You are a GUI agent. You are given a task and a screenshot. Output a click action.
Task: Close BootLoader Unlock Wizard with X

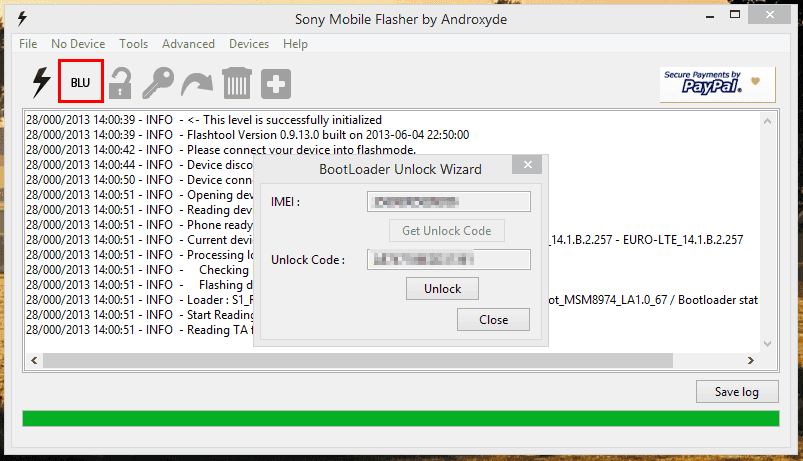[x=527, y=164]
